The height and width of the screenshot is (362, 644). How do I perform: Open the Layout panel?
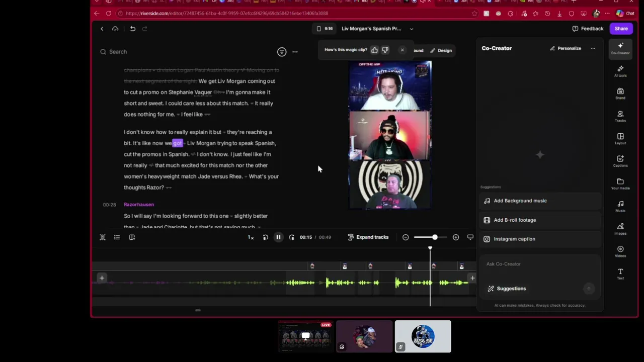pyautogui.click(x=620, y=138)
